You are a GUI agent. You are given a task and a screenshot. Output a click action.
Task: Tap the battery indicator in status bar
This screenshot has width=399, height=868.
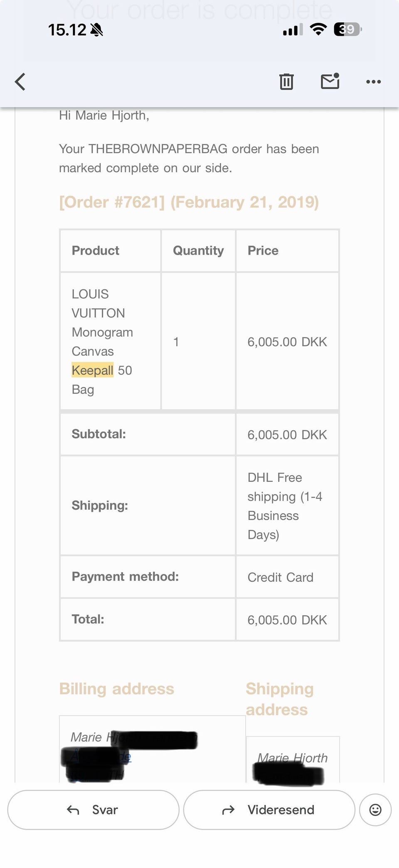347,30
